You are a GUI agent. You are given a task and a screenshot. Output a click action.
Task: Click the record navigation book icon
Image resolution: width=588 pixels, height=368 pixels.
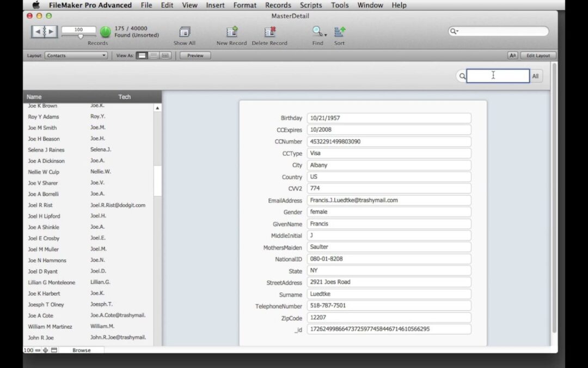click(44, 32)
